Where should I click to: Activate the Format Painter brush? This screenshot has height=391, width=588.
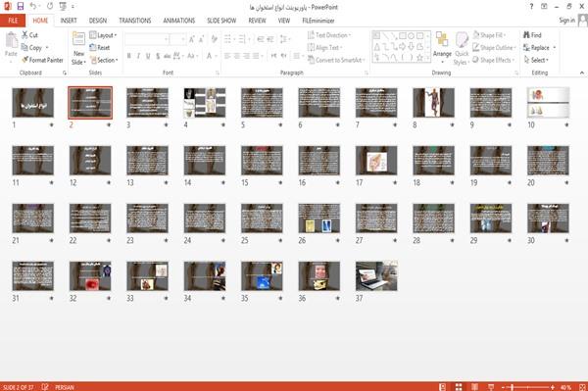pos(42,60)
